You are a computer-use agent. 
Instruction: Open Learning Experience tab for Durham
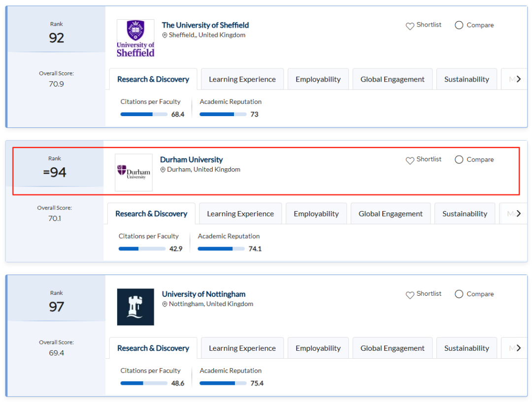240,214
